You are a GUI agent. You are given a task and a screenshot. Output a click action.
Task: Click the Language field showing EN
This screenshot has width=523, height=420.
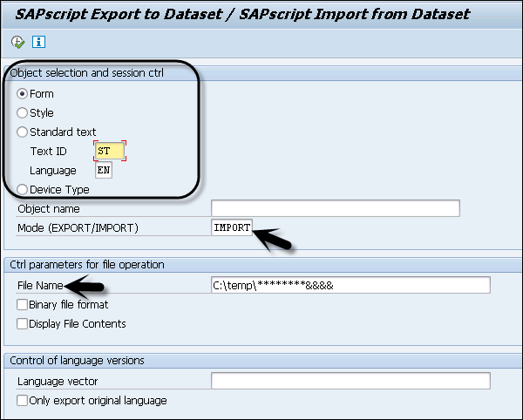[x=104, y=170]
